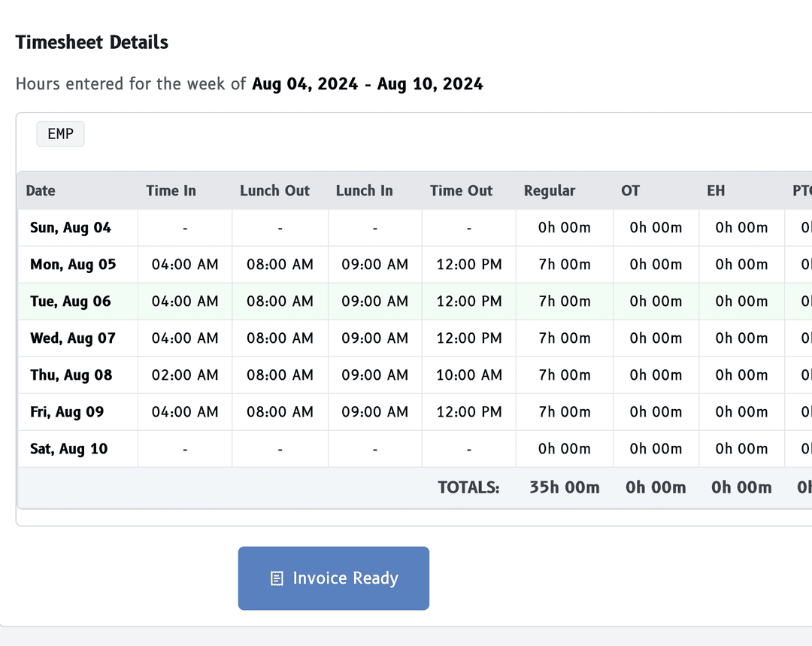Click Friday's 09:00 AM Lunch In cell
812x646 pixels.
pos(374,412)
